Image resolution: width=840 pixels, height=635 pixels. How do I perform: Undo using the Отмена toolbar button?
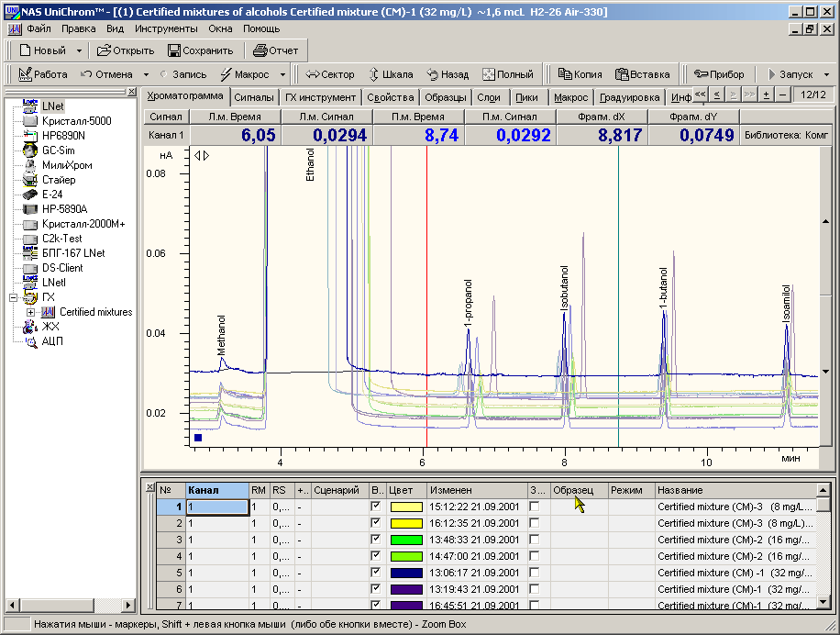pos(106,74)
